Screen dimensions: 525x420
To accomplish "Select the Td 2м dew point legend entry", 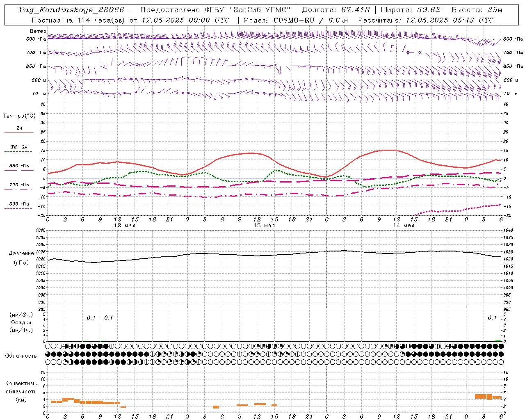I will pyautogui.click(x=19, y=147).
